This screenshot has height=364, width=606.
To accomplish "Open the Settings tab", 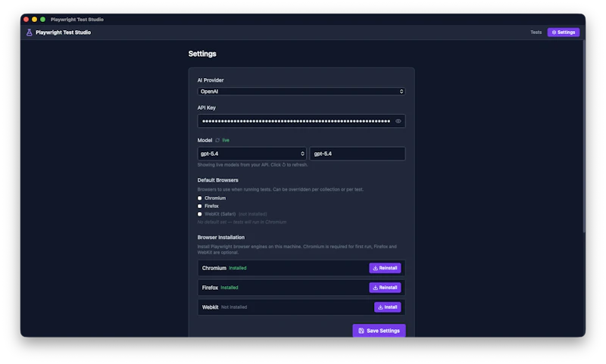I will [563, 33].
